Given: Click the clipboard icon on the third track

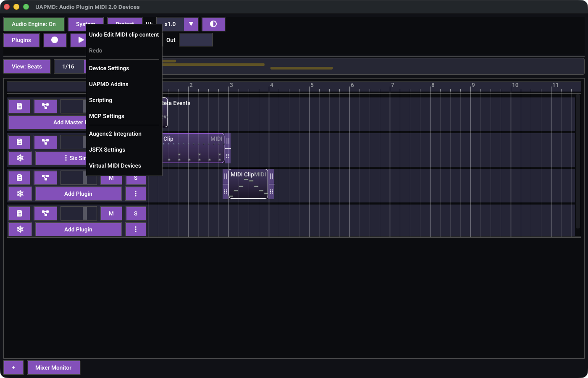Looking at the screenshot, I should 19,178.
